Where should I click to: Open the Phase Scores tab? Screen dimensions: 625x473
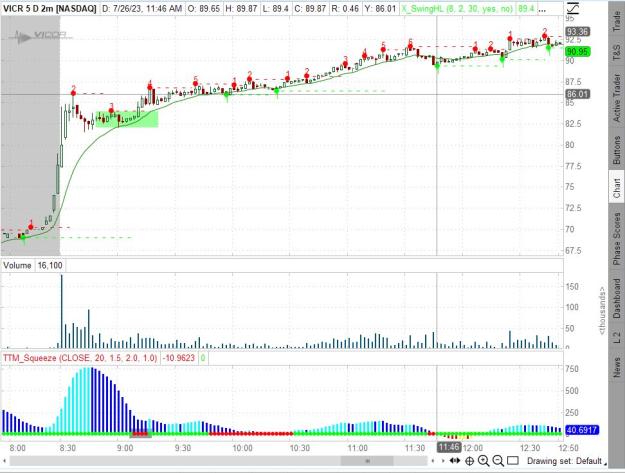click(x=616, y=238)
